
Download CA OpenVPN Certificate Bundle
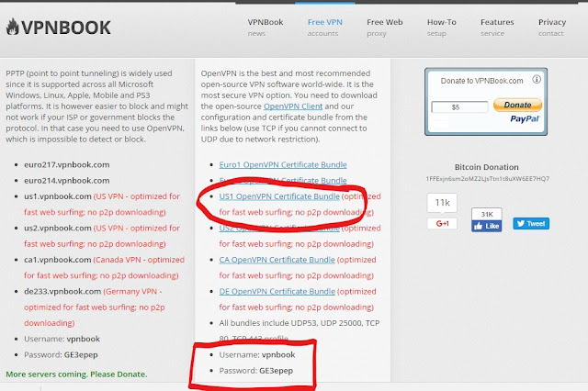277,260
